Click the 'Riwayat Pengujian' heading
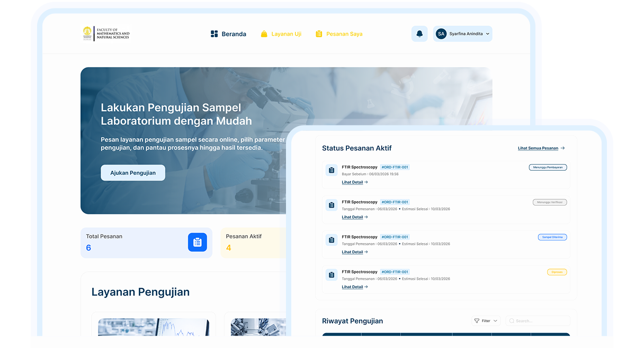Screen dimensions: 644x348 pos(352,321)
